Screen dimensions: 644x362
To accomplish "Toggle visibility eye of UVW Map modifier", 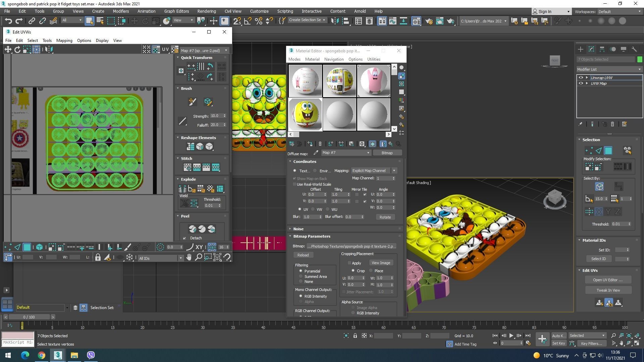I will click(581, 83).
